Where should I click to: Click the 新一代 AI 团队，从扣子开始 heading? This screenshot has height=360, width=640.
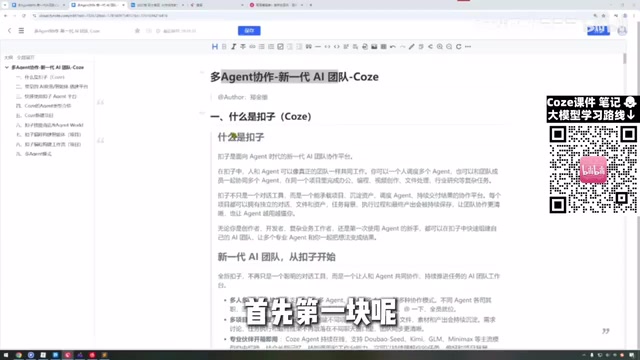coord(276,257)
